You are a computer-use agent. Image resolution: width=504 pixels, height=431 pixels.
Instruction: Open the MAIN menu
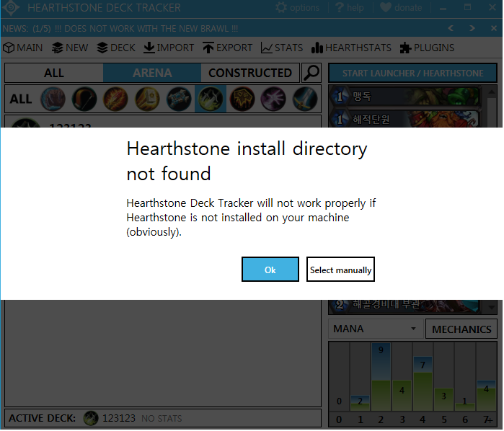[x=23, y=48]
